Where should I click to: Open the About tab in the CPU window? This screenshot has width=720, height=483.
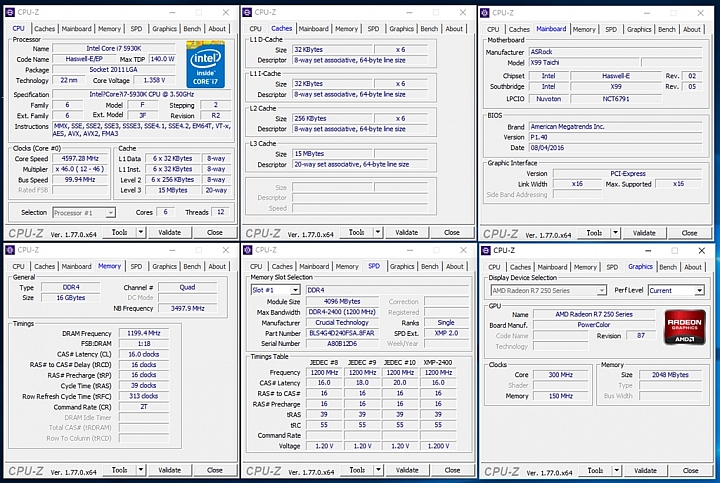(x=217, y=28)
